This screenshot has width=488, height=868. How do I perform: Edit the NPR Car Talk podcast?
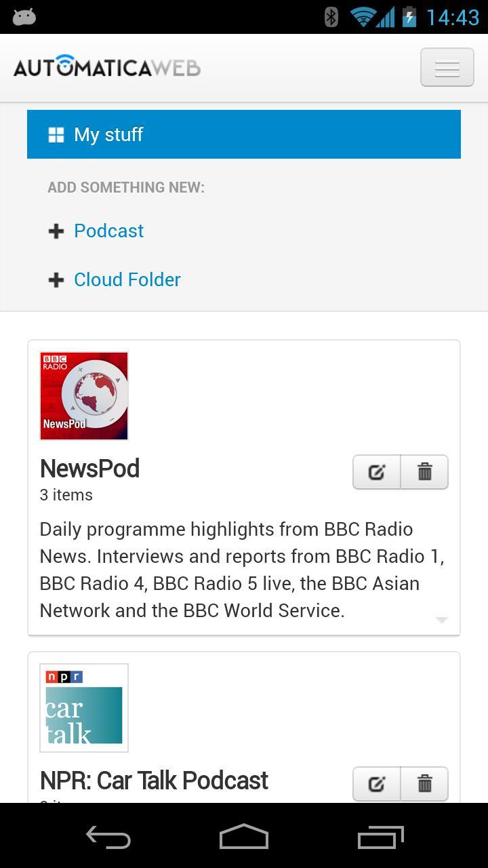(377, 784)
